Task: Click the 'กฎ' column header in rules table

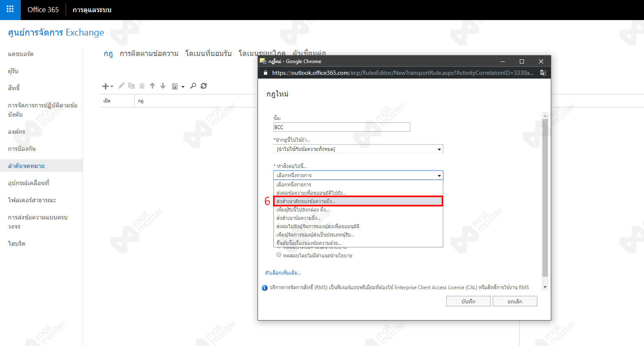Action: (x=141, y=101)
